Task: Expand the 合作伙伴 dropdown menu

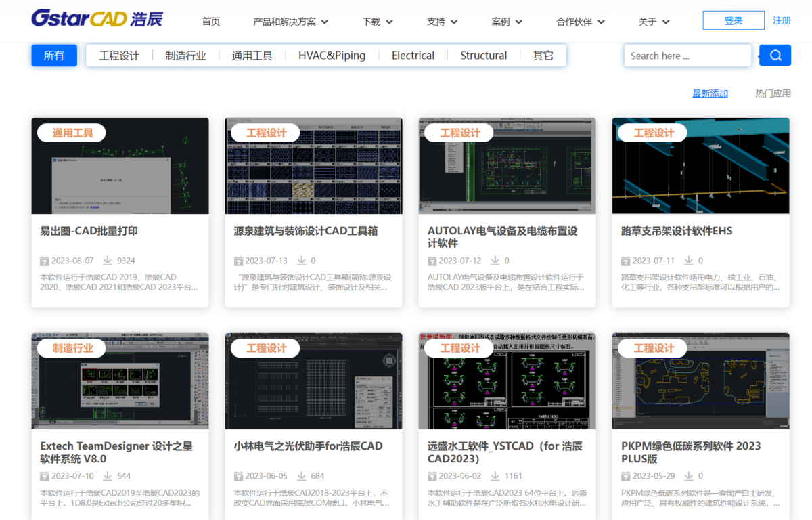Action: [x=581, y=21]
